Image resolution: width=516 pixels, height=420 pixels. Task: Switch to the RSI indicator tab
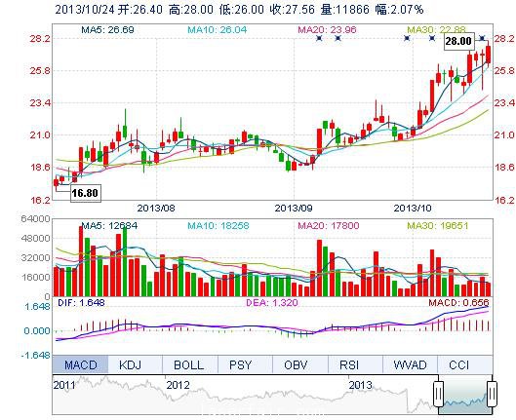click(355, 364)
